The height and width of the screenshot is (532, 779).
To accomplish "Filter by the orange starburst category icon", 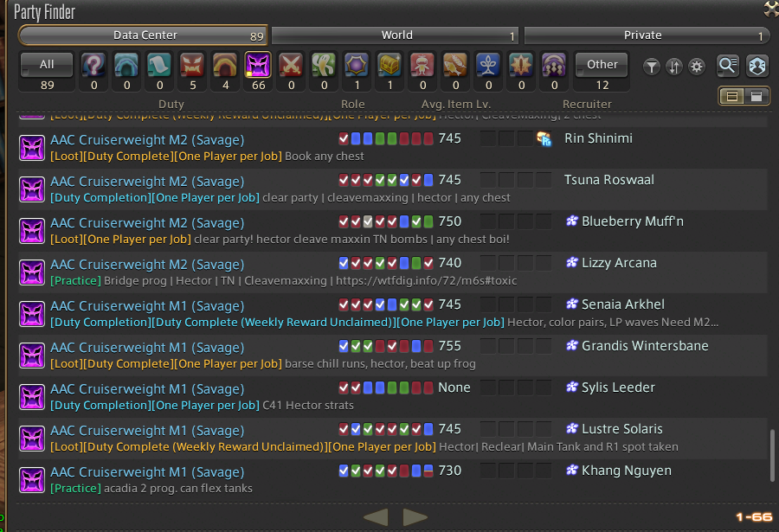I will click(x=521, y=65).
